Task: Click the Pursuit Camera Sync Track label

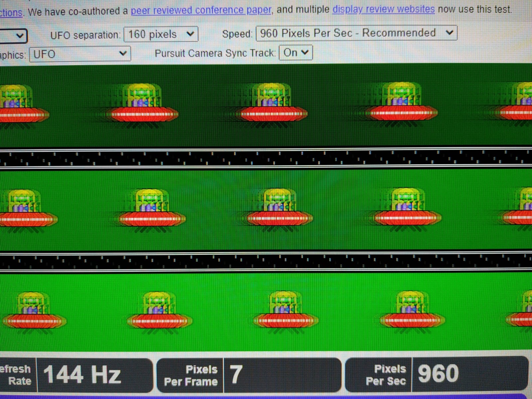Action: pyautogui.click(x=215, y=53)
